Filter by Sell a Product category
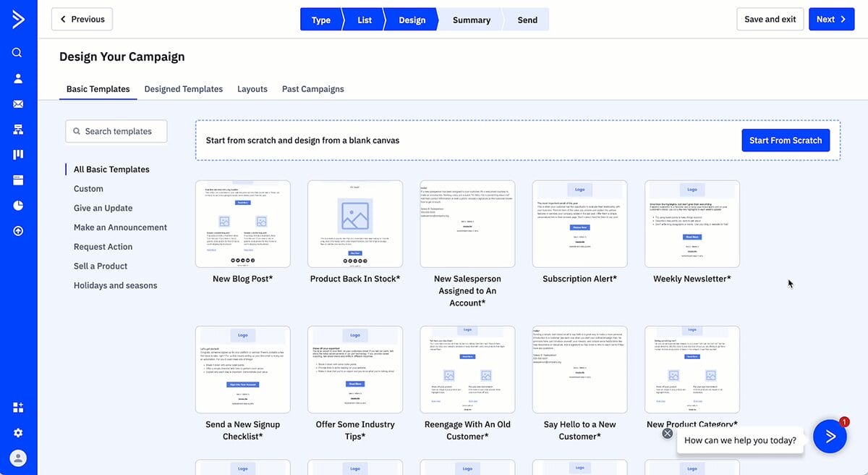The image size is (868, 475). [101, 266]
